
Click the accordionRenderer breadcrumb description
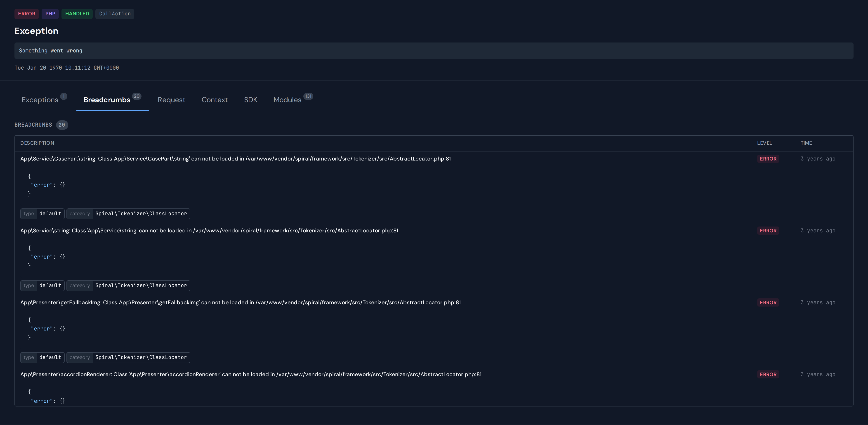point(251,374)
